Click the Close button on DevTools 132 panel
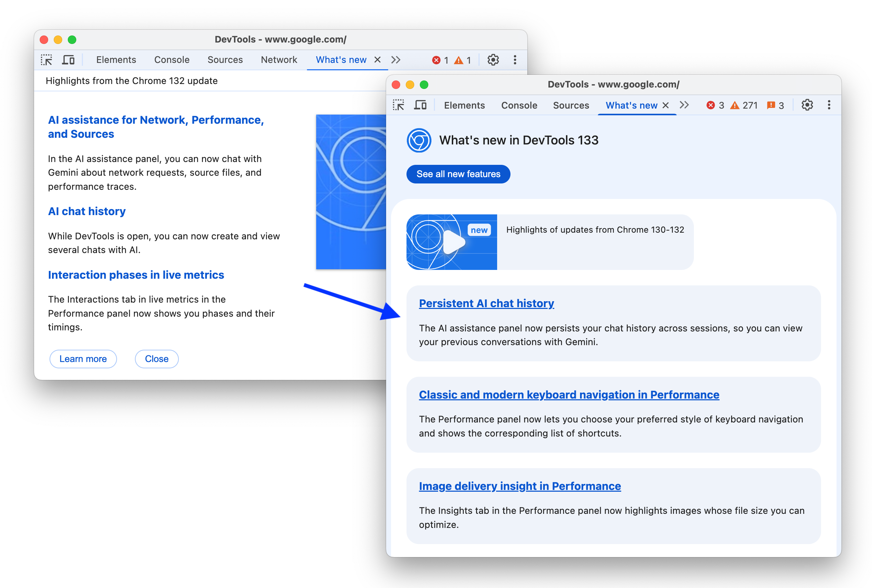872x588 pixels. tap(157, 358)
